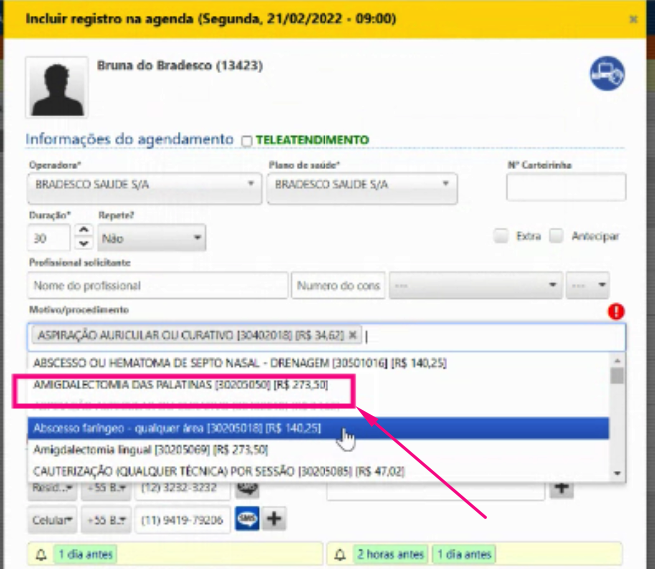Click the procedure list scrollbar thumb

[617, 376]
